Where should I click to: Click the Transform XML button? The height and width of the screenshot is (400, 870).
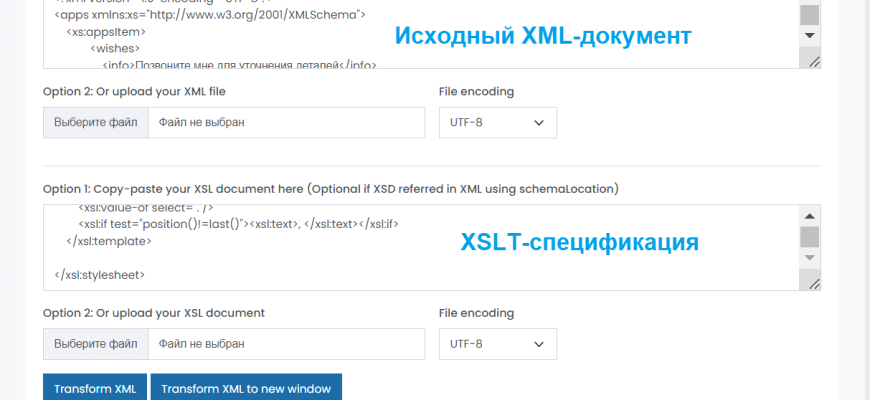coord(95,388)
